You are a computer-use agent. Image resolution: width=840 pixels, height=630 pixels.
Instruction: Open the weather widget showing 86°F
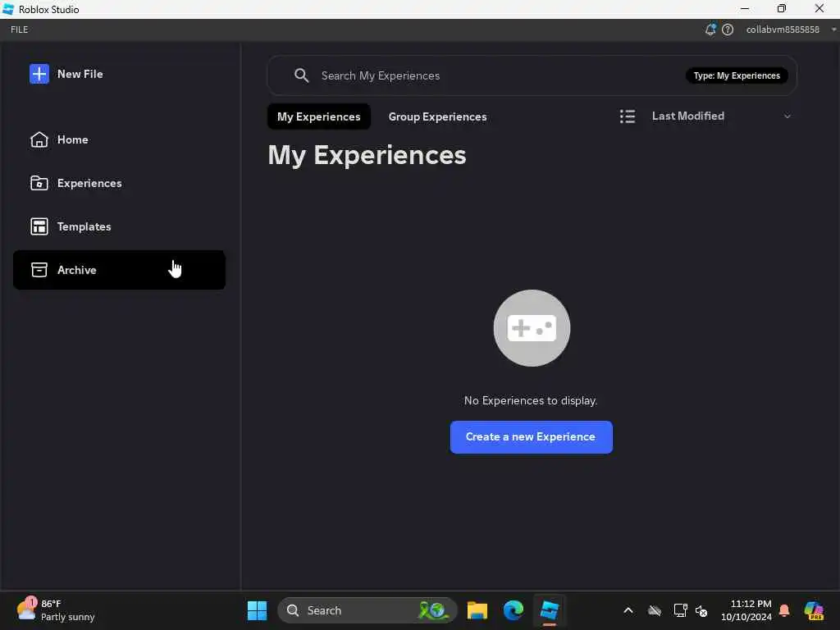[x=55, y=610]
